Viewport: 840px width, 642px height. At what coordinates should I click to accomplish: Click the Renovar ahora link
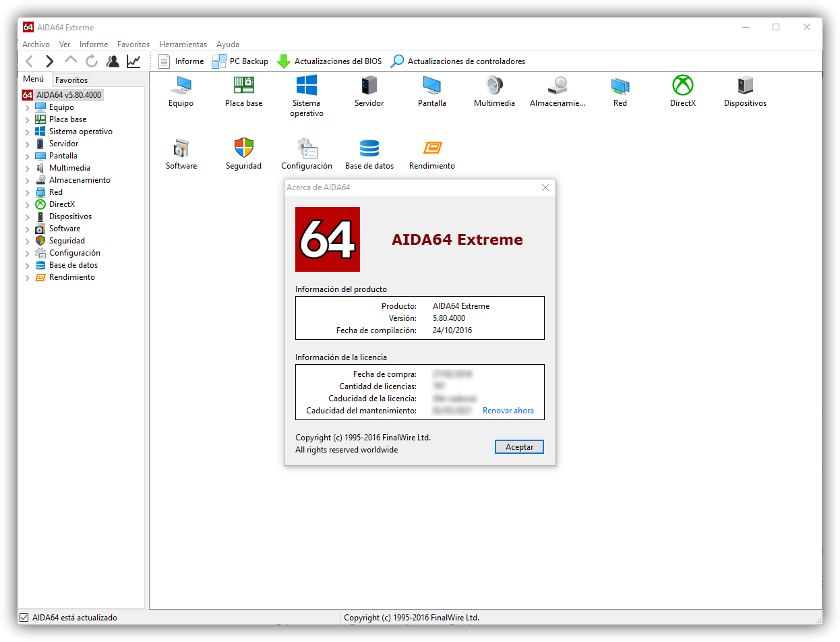508,411
